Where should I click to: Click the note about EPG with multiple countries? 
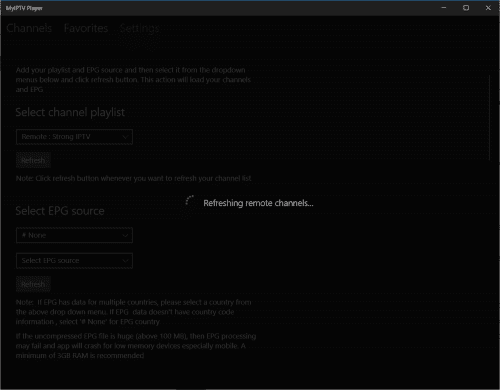134,312
